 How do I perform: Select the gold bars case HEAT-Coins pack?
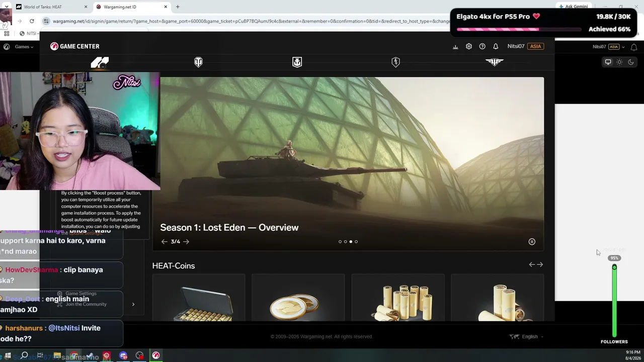[199, 298]
